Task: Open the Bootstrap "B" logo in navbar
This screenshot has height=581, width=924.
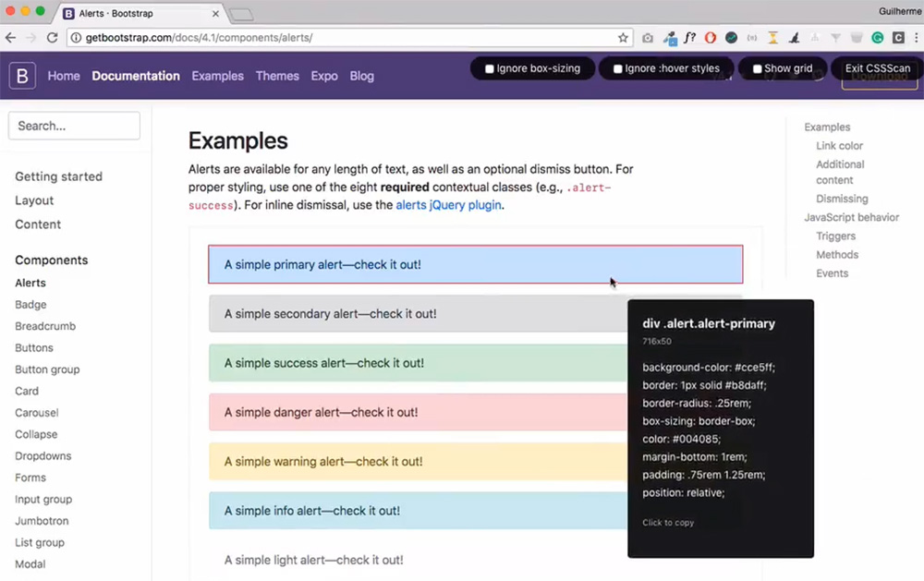Action: (x=21, y=76)
